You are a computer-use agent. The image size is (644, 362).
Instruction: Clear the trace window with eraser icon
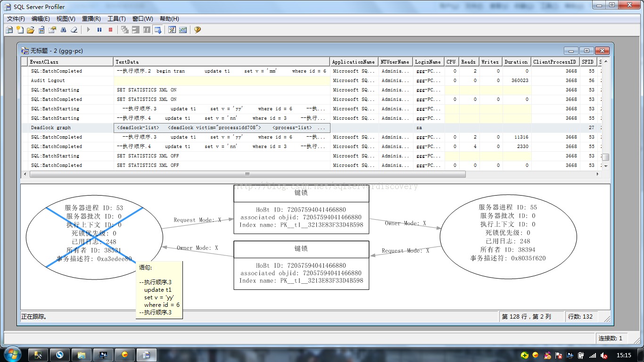pos(74,30)
